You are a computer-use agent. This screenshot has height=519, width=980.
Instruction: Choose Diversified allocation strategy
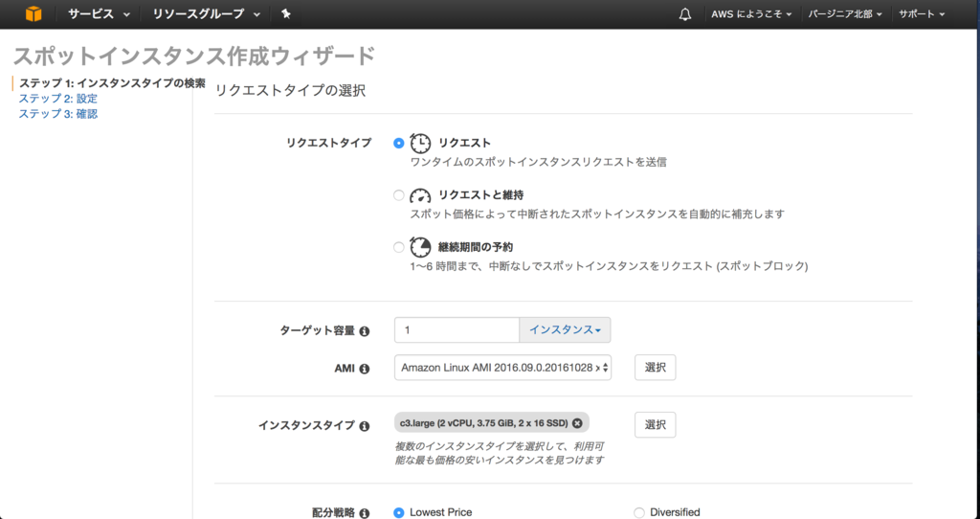638,512
